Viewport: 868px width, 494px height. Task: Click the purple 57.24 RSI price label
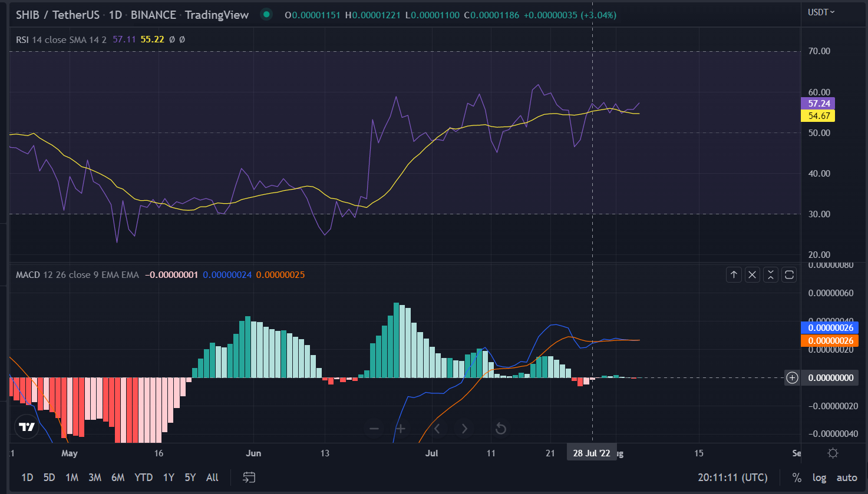point(818,104)
